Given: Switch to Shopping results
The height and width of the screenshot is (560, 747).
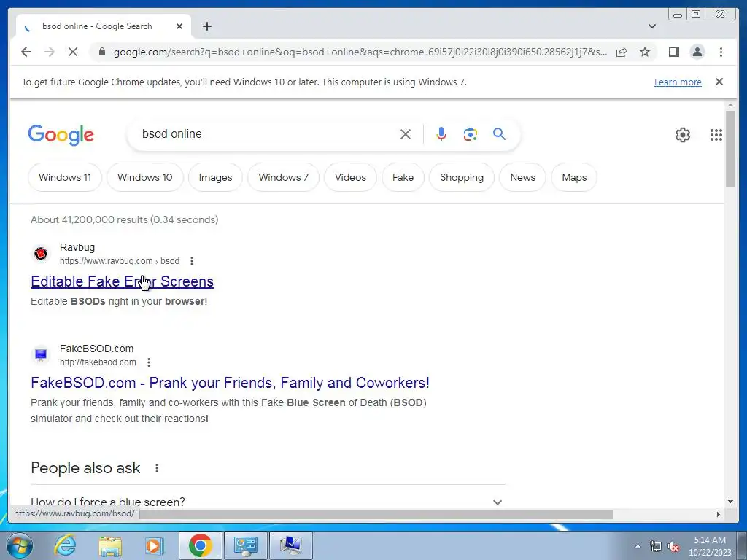Looking at the screenshot, I should tap(462, 177).
